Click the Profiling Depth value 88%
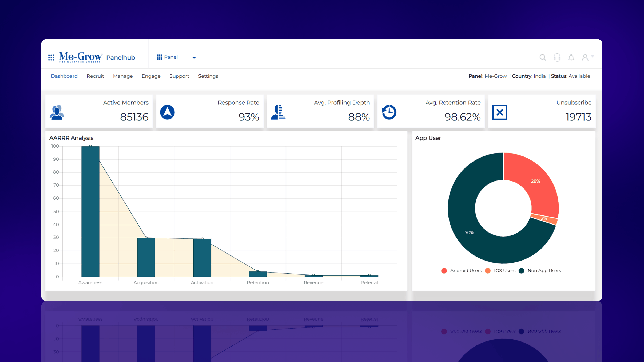 point(359,117)
